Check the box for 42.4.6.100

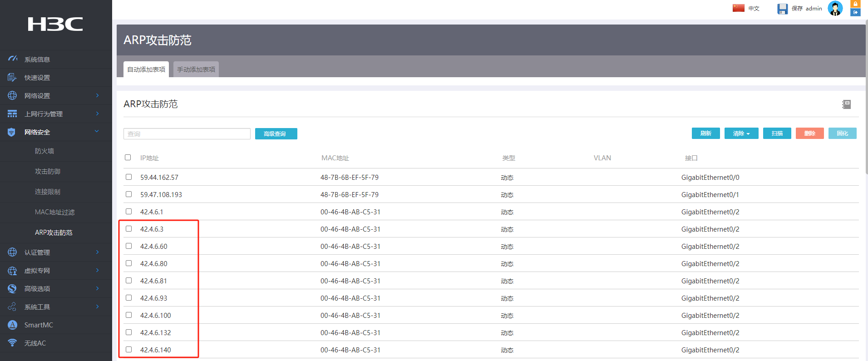click(x=129, y=315)
